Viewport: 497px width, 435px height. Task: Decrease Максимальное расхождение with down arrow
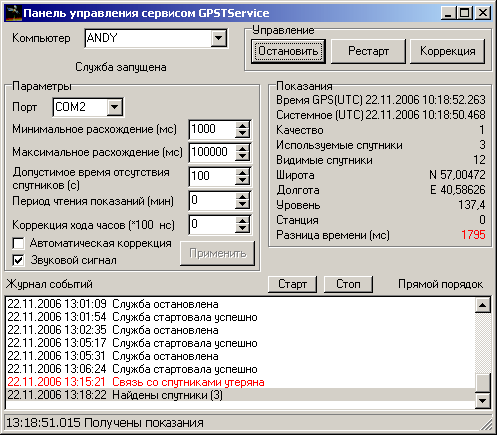pyautogui.click(x=242, y=157)
